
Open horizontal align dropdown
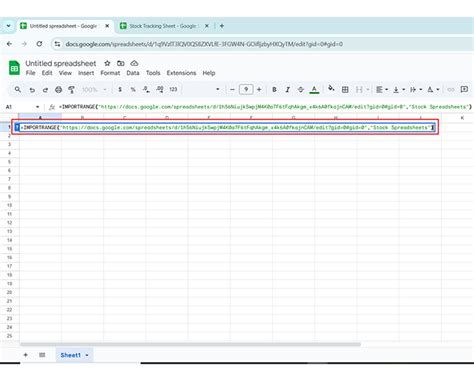click(382, 89)
